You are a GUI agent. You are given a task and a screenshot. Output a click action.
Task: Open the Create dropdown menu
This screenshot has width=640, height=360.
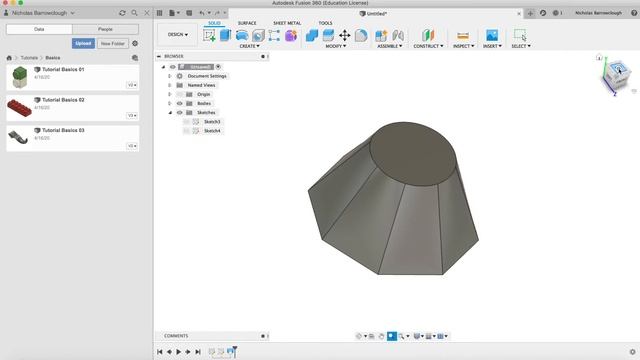(249, 46)
